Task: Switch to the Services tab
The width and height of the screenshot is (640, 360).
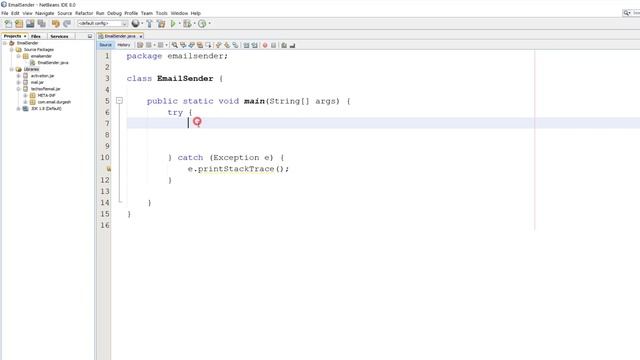Action: [x=59, y=36]
